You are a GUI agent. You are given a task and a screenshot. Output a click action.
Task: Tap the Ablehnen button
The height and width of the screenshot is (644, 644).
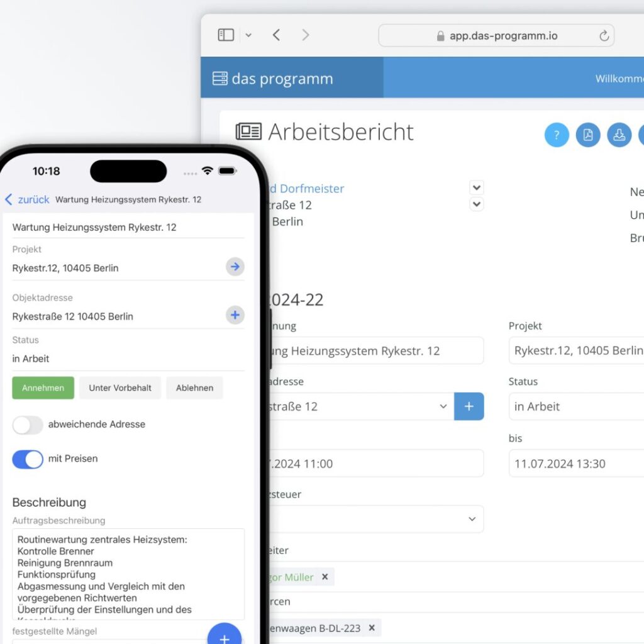click(x=195, y=387)
